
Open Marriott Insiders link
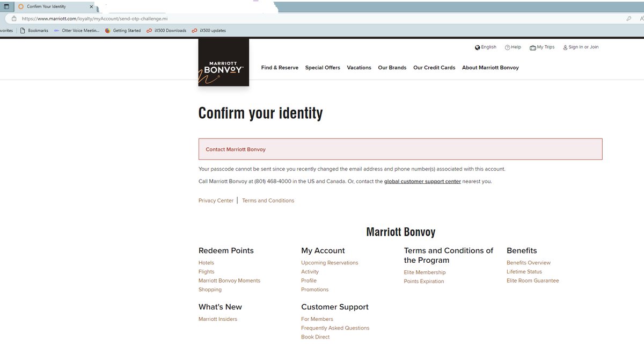218,319
